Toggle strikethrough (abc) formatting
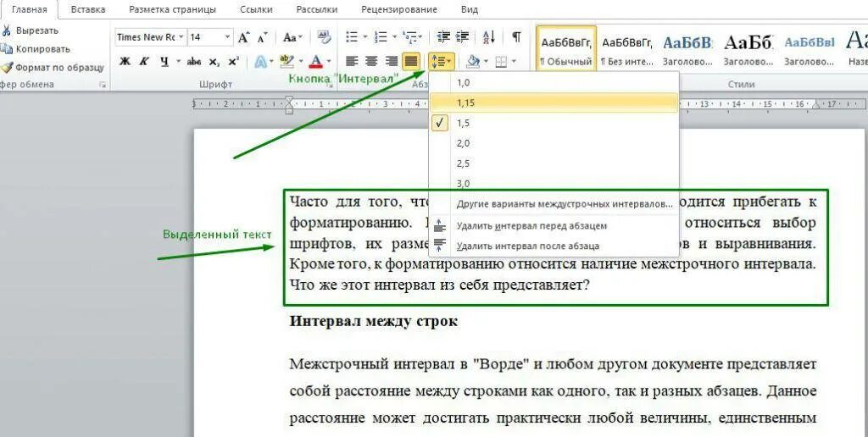868x437 pixels. click(x=194, y=62)
